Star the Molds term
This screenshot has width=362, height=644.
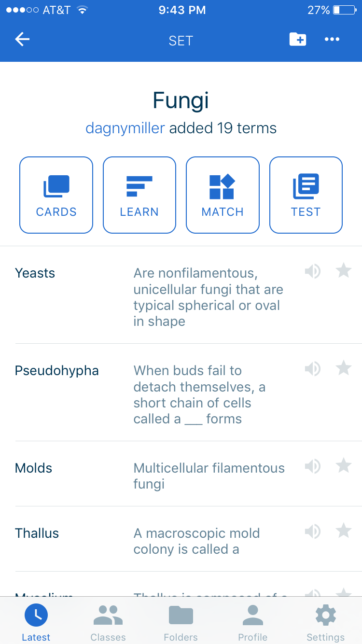(x=344, y=466)
